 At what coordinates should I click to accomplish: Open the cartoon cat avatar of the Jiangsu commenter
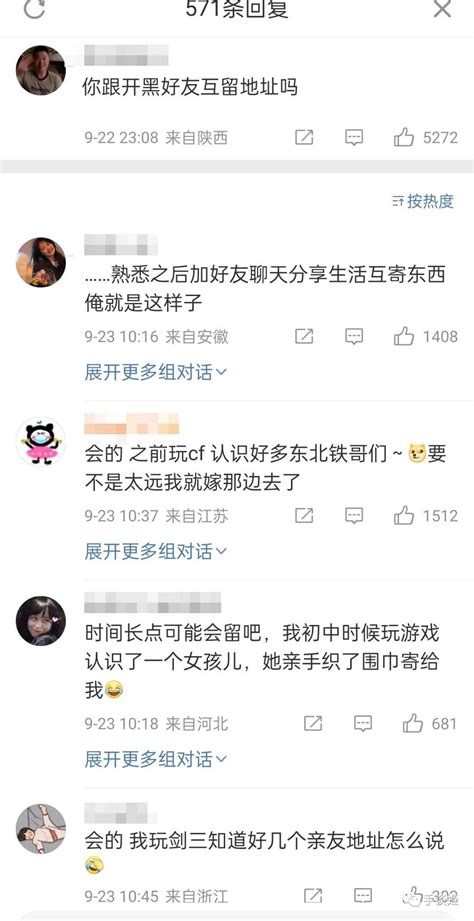click(41, 441)
